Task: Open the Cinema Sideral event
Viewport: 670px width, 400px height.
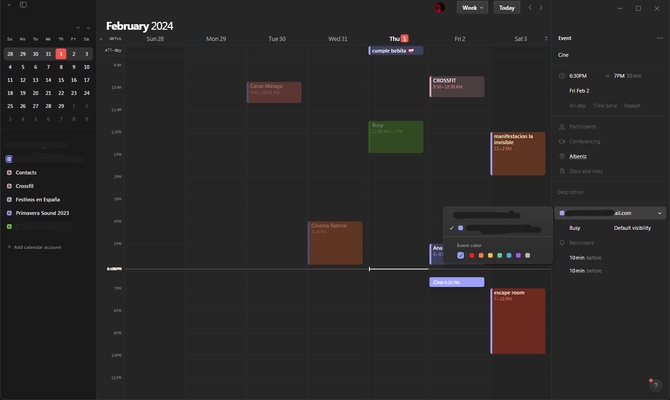Action: [x=335, y=243]
